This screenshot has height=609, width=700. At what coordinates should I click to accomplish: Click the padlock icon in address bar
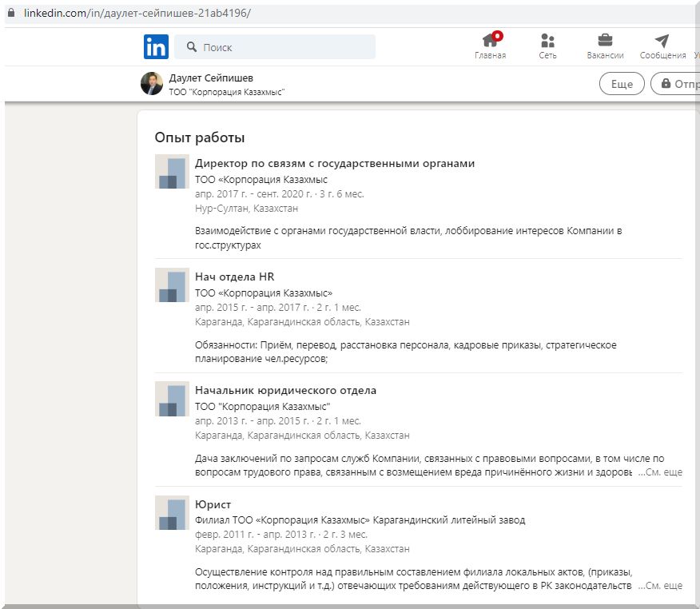(x=12, y=13)
